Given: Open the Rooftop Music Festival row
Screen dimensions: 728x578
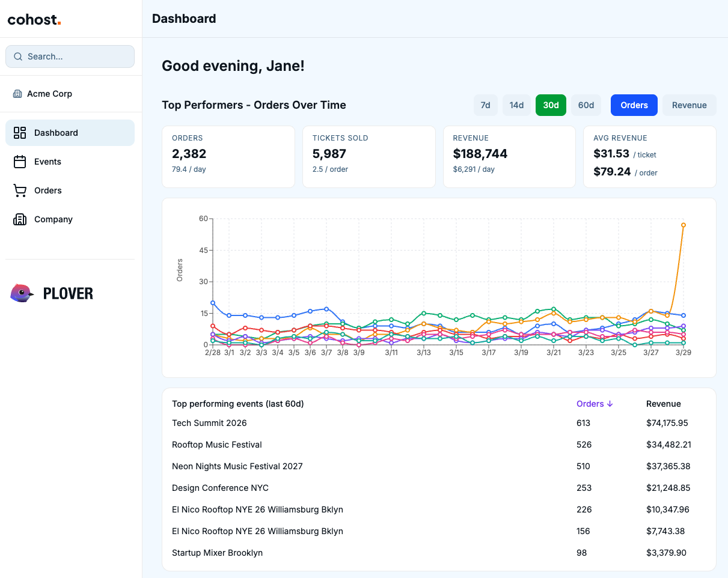Looking at the screenshot, I should tap(439, 445).
